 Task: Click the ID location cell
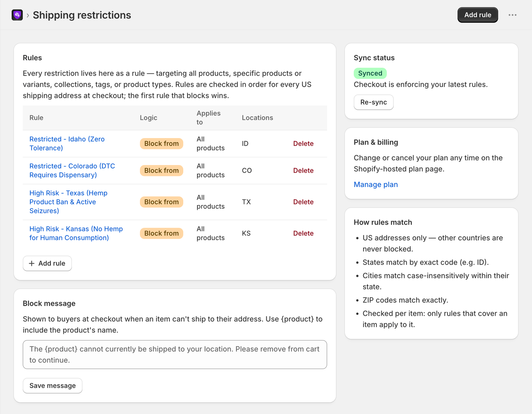click(x=245, y=143)
